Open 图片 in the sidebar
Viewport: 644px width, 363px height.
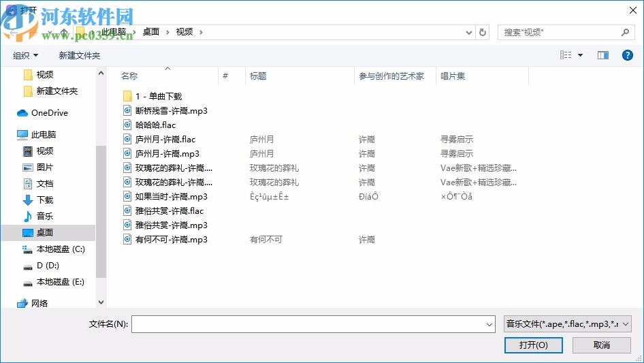[44, 168]
